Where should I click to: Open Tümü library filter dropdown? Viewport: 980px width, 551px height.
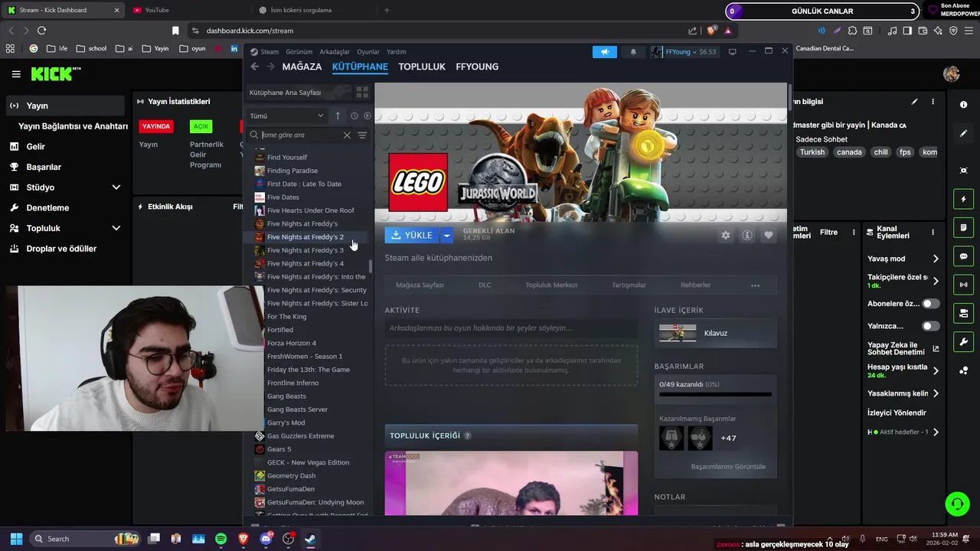point(287,116)
